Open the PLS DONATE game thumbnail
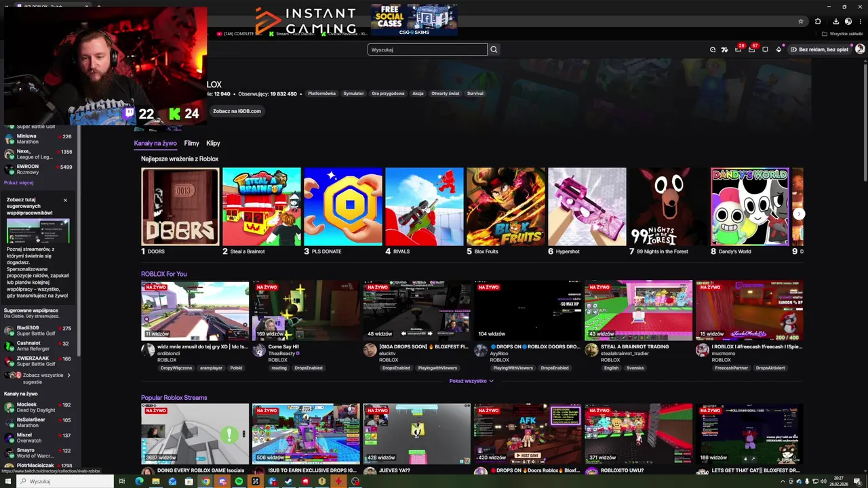Viewport: 868px width, 488px height. coord(342,207)
